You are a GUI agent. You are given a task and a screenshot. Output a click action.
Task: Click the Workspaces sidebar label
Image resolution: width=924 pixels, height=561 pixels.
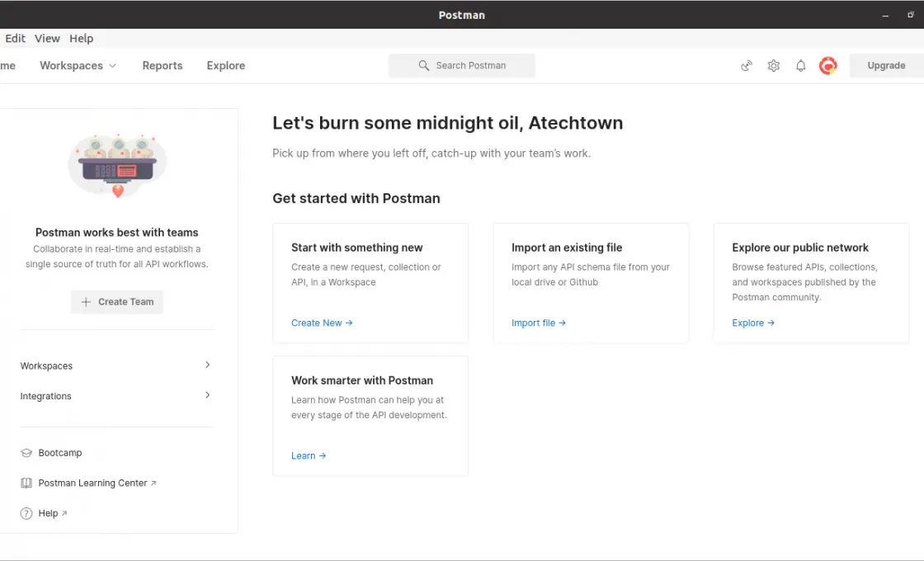click(x=46, y=366)
